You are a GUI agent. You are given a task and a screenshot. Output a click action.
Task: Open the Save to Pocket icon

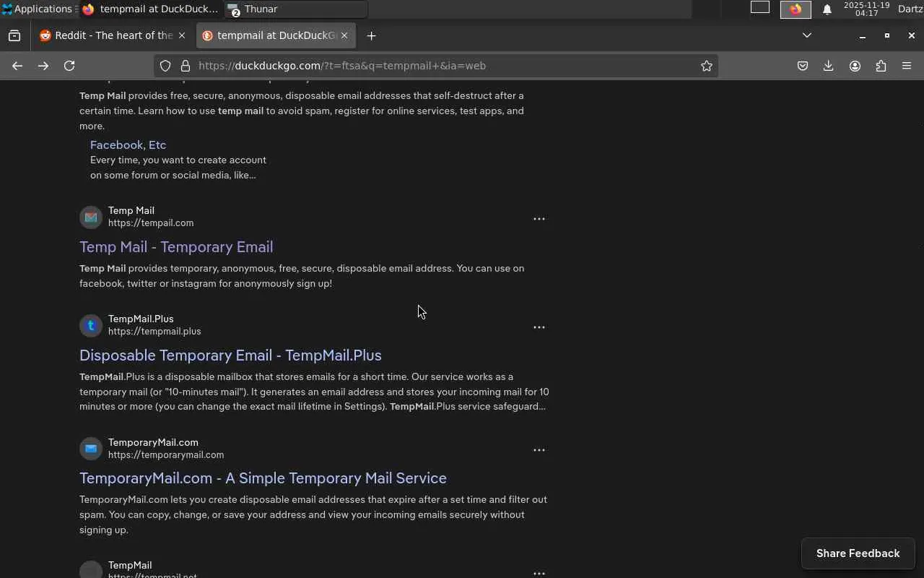803,66
